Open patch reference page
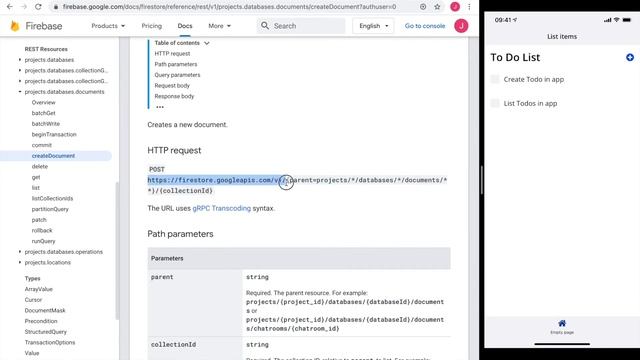Viewport: 640px width, 360px height. tap(39, 220)
